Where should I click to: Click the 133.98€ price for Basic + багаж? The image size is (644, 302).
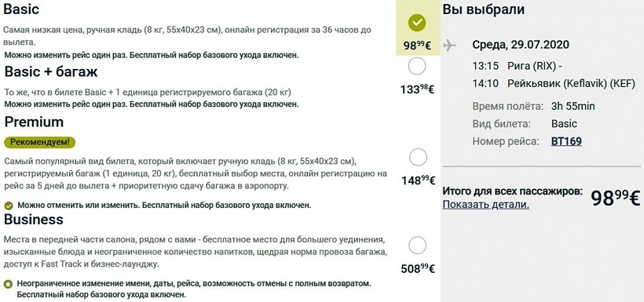tap(417, 89)
